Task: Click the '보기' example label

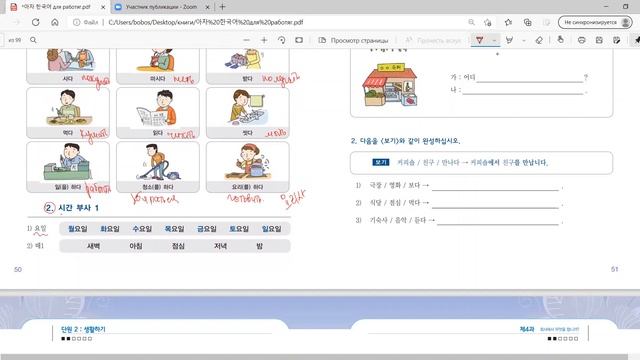Action: [x=380, y=162]
